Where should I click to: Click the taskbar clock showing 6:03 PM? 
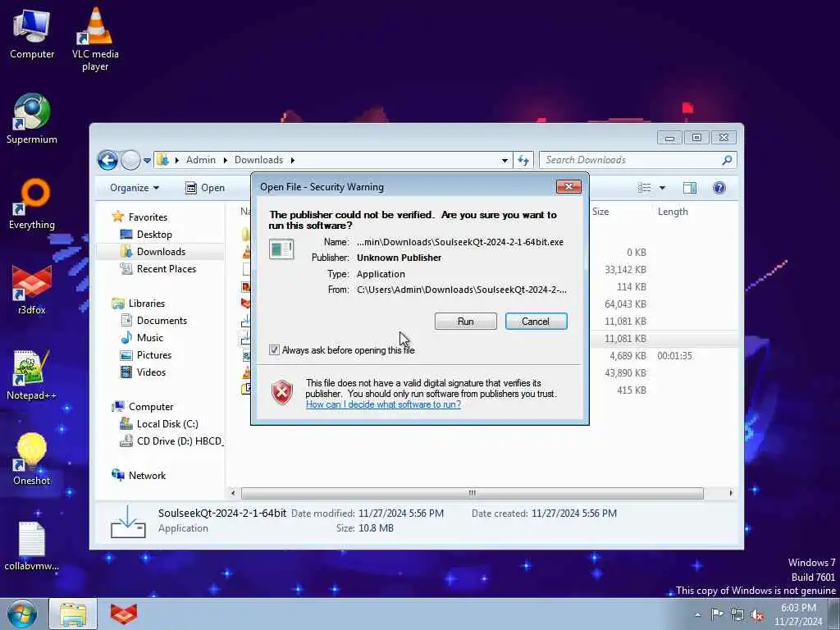[x=798, y=614]
